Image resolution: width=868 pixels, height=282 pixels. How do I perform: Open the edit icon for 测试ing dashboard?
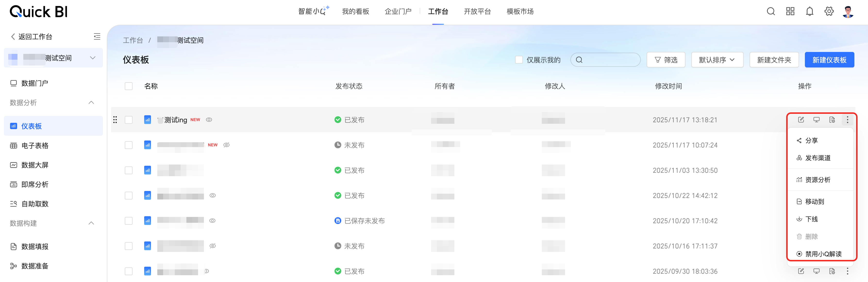tap(801, 120)
